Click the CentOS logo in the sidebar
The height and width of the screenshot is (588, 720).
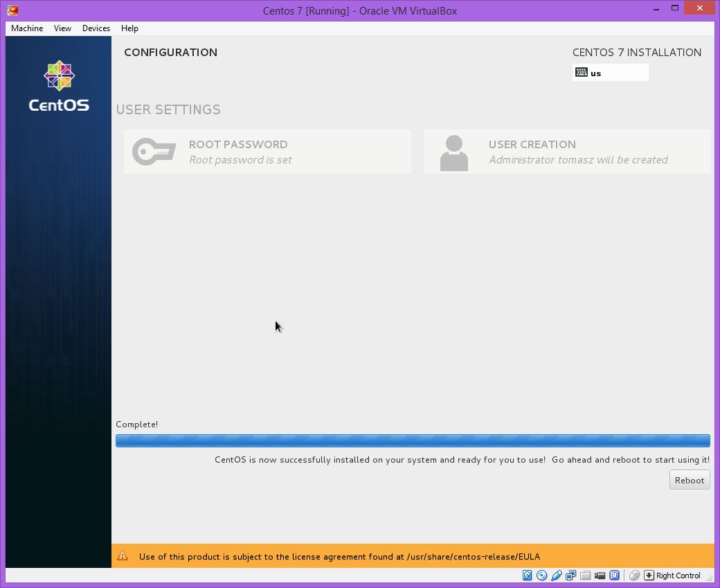point(59,86)
